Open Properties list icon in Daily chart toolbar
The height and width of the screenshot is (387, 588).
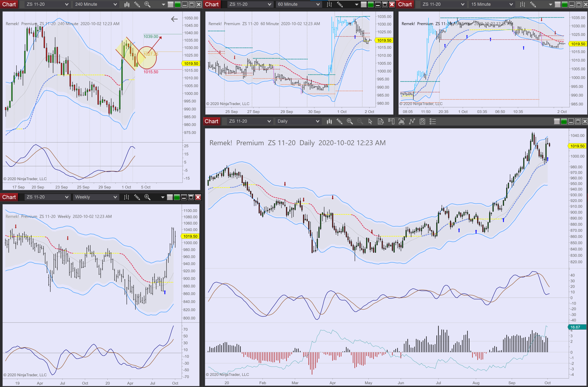pyautogui.click(x=433, y=122)
